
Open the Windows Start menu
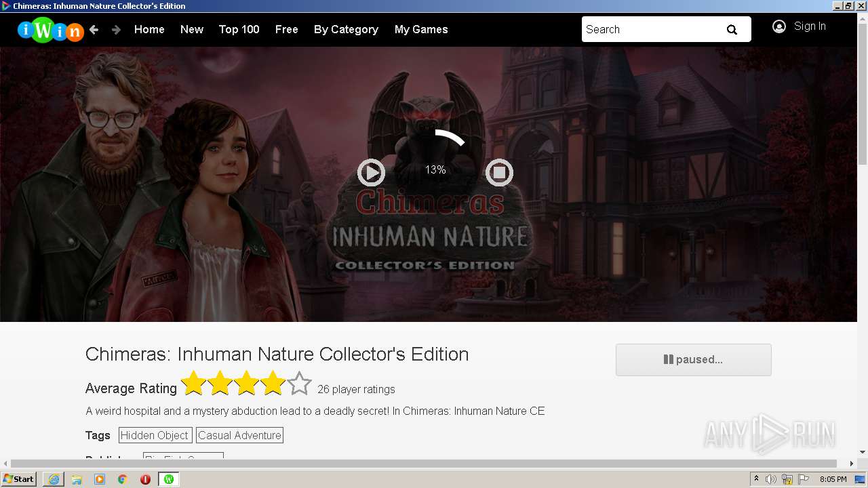[x=18, y=479]
